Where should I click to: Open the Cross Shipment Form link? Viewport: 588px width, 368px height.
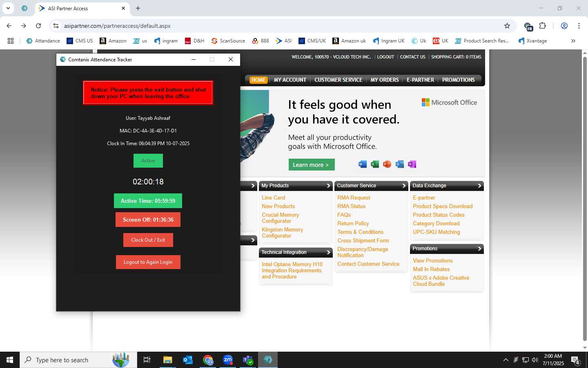pos(363,240)
